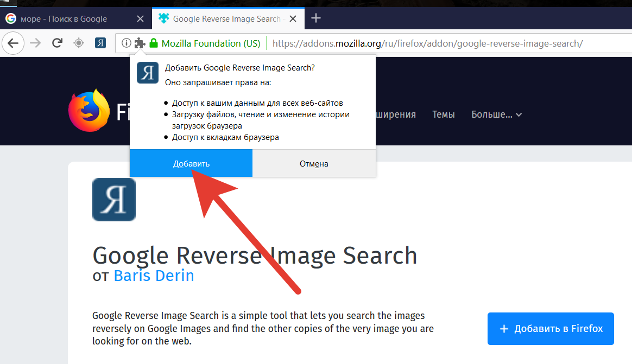Close the "море - Поиск в Google" tab
Screen dimensions: 632x364
(140, 19)
